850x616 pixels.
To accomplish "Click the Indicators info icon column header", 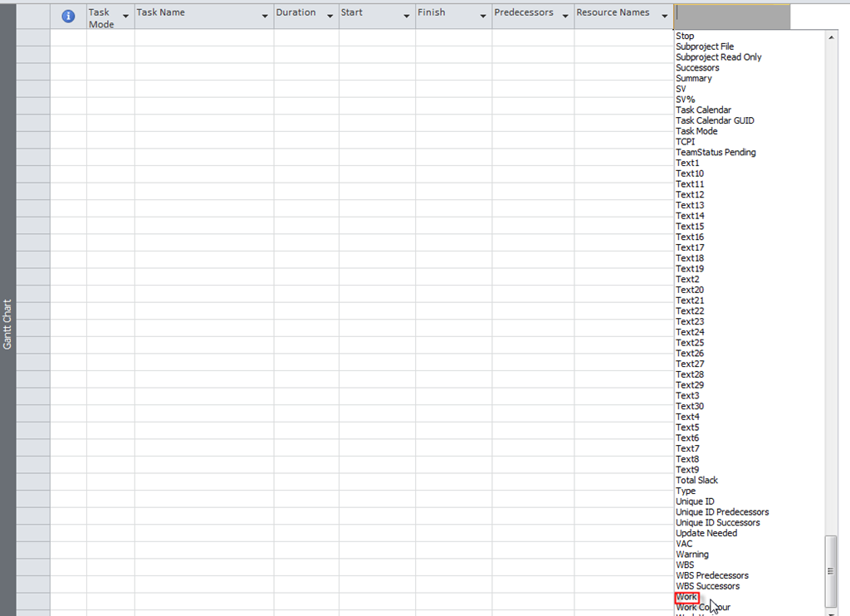I will tap(68, 17).
